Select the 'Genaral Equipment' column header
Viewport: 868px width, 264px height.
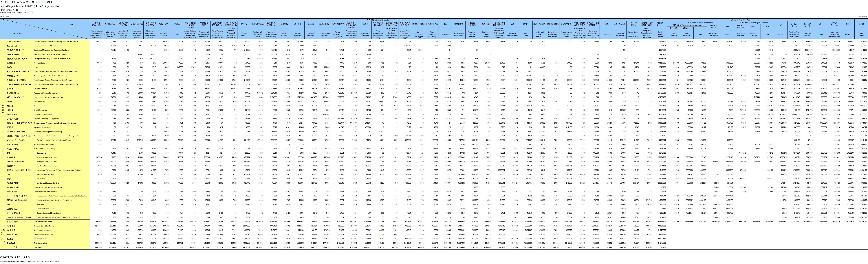point(298,34)
